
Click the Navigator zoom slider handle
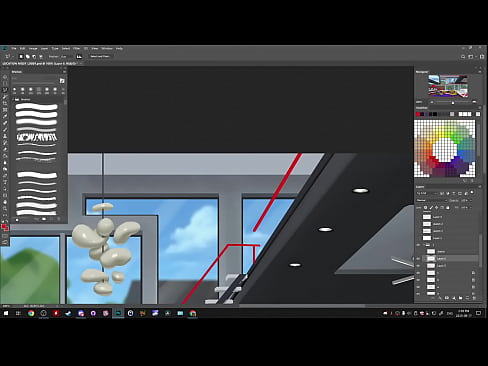[x=453, y=103]
